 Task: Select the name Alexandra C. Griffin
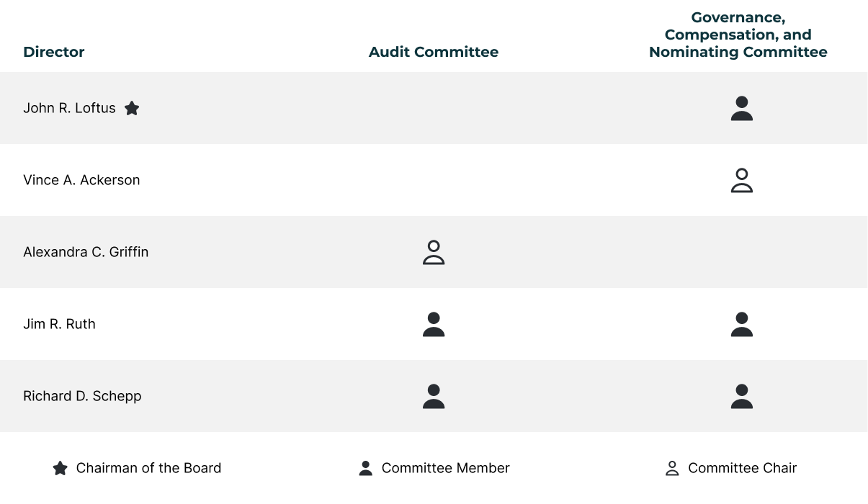tap(86, 252)
